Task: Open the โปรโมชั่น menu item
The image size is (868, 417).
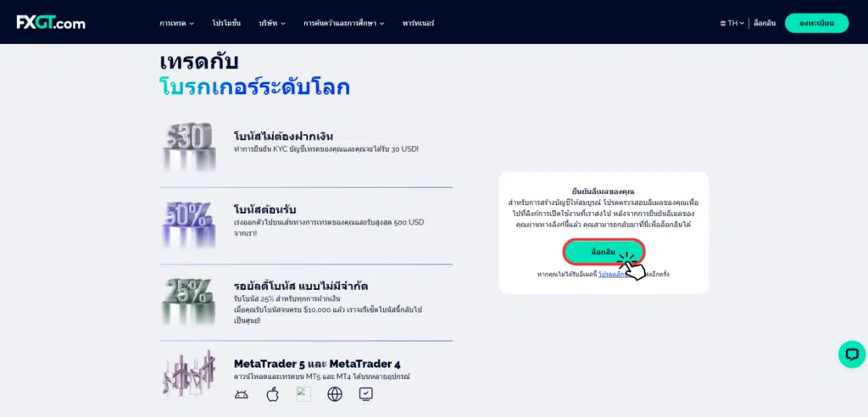Action: pyautogui.click(x=225, y=23)
